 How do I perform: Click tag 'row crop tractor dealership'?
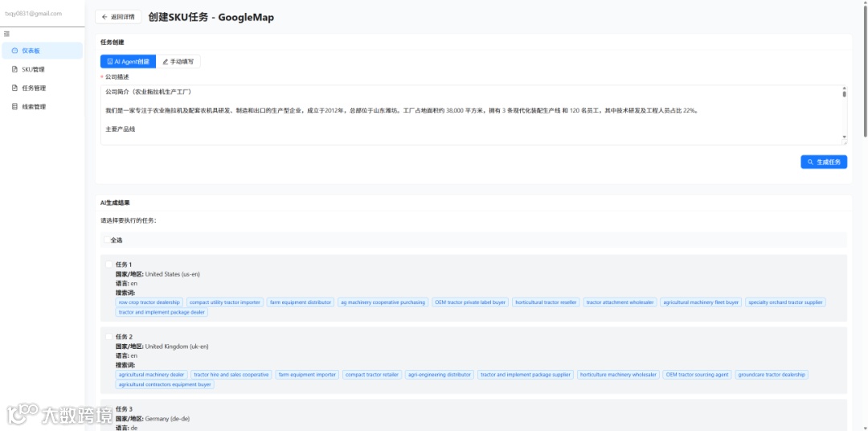[x=149, y=302]
